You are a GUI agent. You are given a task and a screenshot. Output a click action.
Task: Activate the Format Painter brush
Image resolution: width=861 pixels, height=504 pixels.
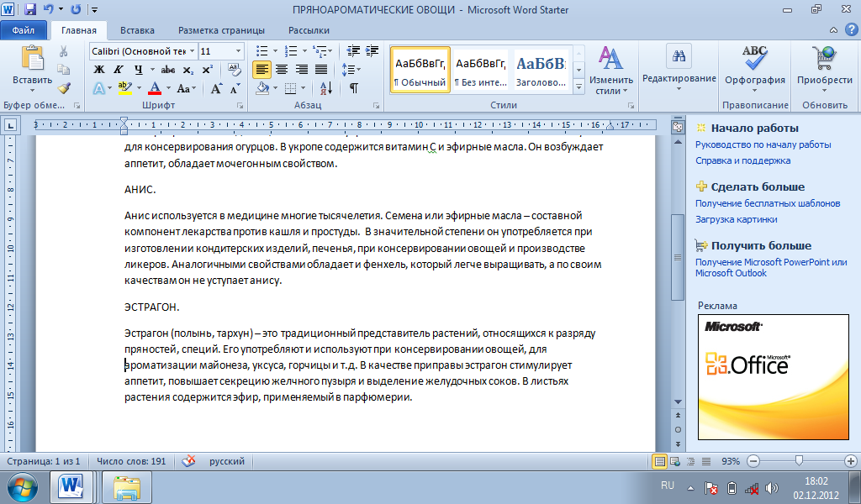coord(64,87)
